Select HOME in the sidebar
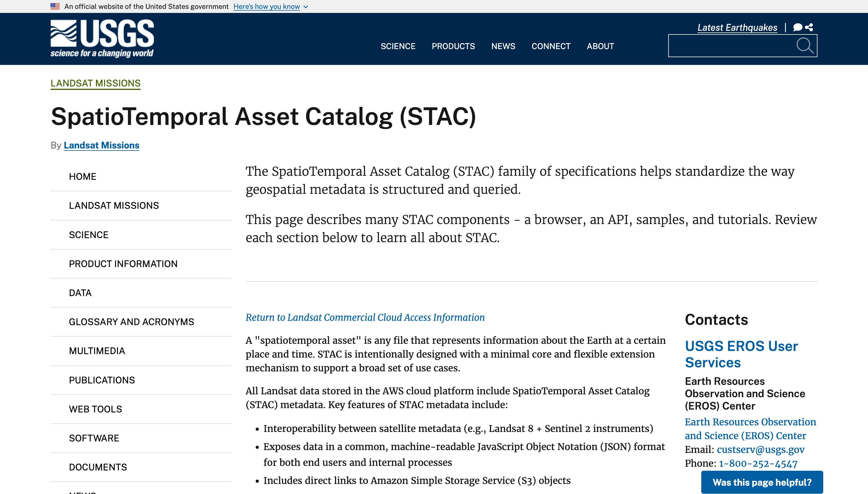The height and width of the screenshot is (494, 868). (x=141, y=176)
